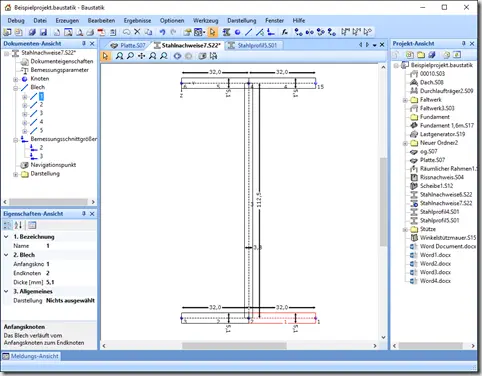The image size is (482, 376).
Task: Pin the Dokumenten-Ansicht panel
Action: [x=84, y=43]
